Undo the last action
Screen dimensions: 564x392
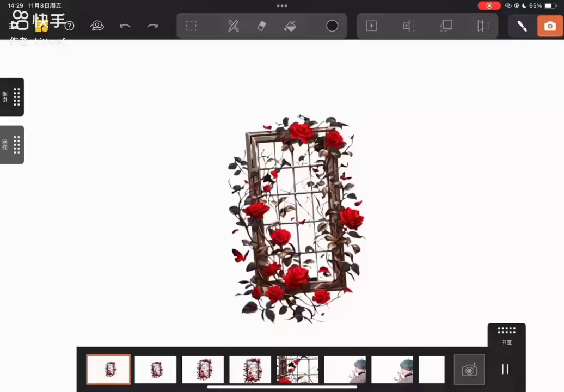[125, 26]
